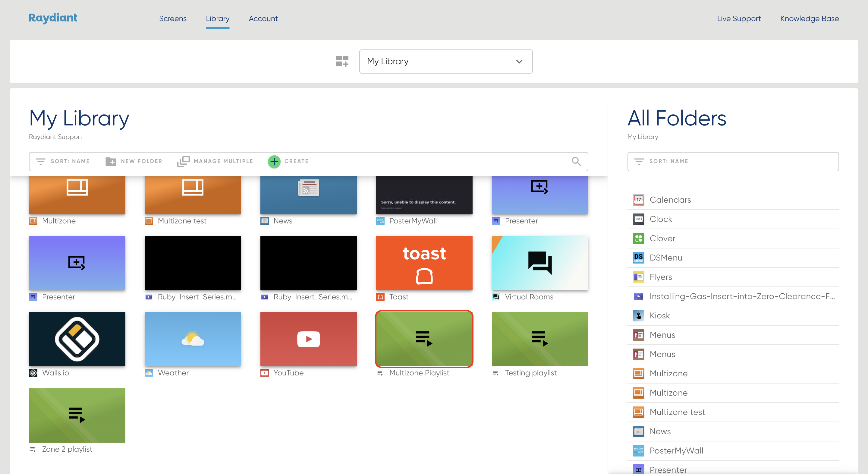Screen dimensions: 868x474
Task: Open Sort: Name options under All Folders
Action: click(x=662, y=162)
